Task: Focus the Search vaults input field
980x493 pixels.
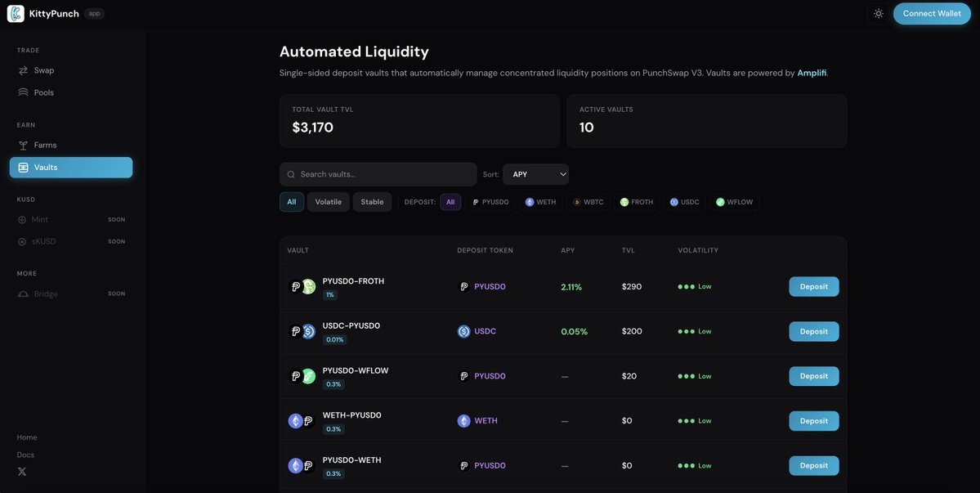Action: tap(378, 174)
